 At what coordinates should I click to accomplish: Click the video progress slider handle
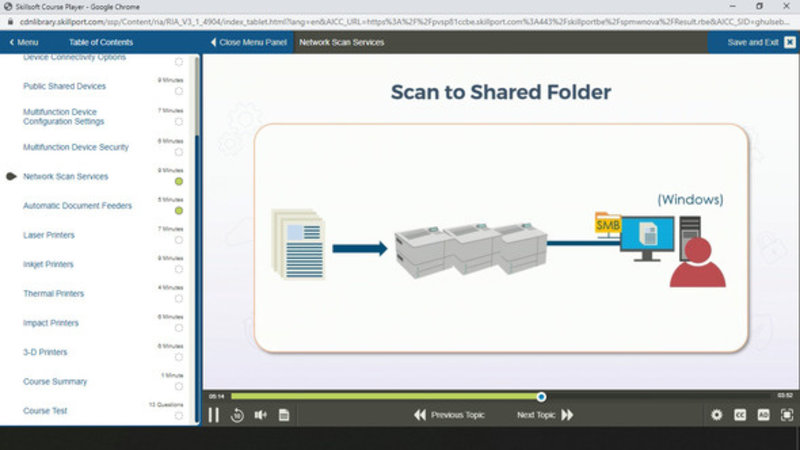pyautogui.click(x=541, y=396)
